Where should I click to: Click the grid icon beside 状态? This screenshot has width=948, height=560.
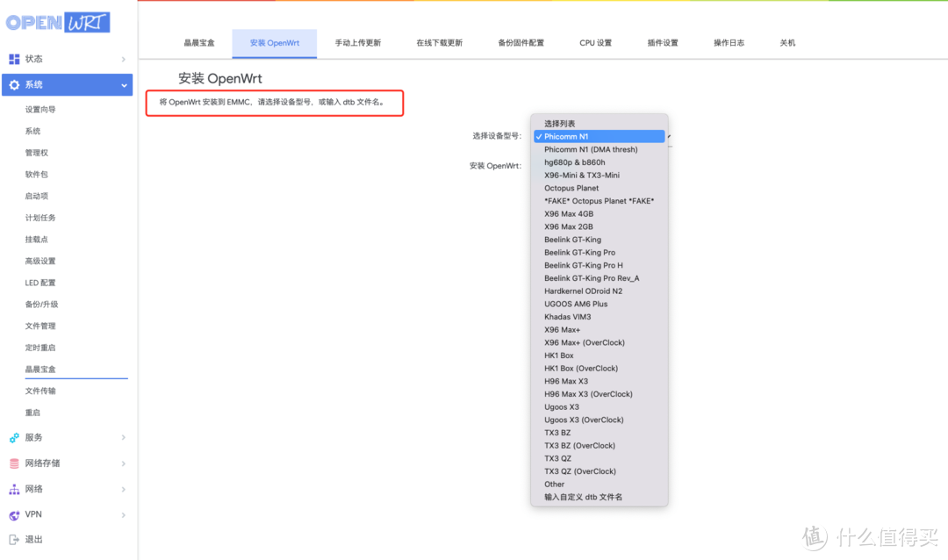coord(12,58)
